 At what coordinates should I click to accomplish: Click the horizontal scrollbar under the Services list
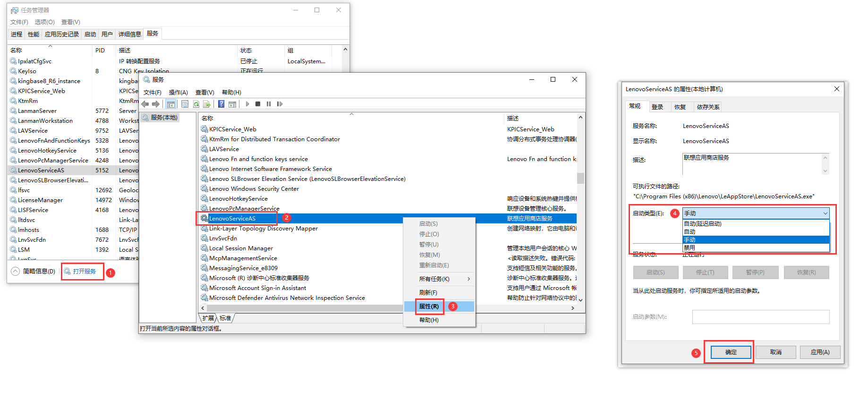387,308
